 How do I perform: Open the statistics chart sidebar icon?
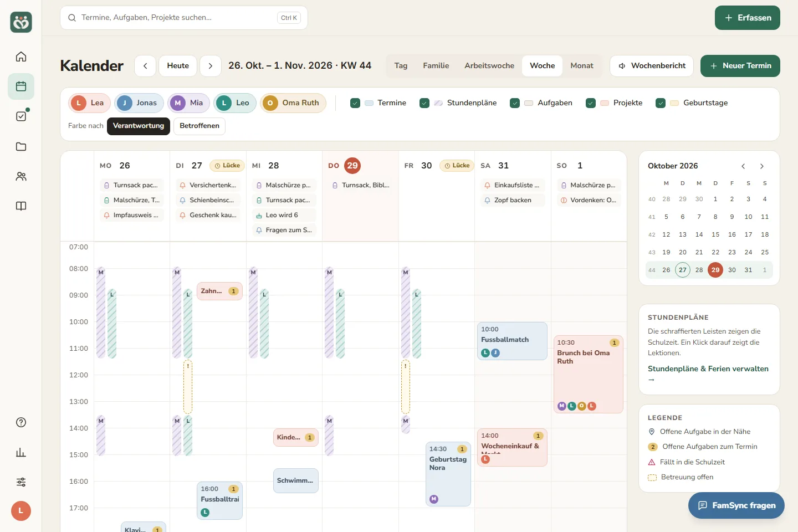[x=21, y=452]
